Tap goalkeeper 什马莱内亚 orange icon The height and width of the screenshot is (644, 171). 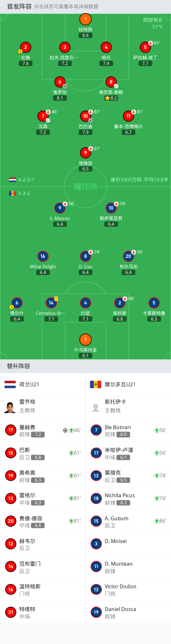pos(85,340)
